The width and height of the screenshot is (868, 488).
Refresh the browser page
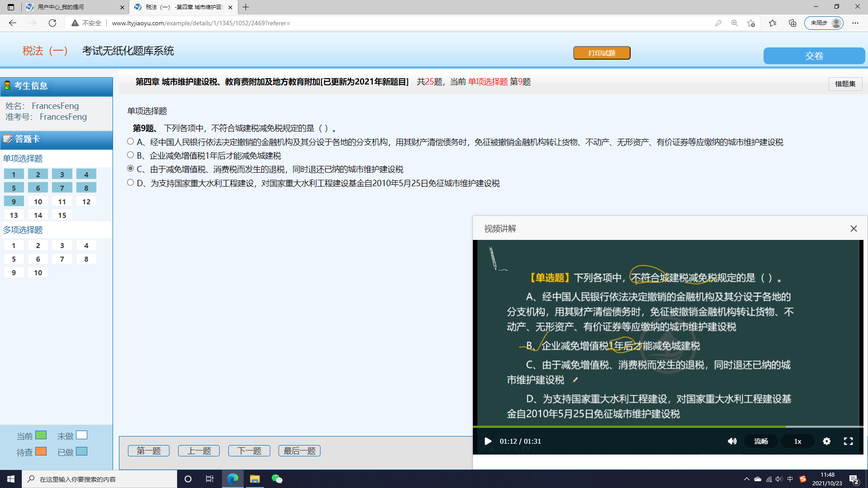point(52,23)
